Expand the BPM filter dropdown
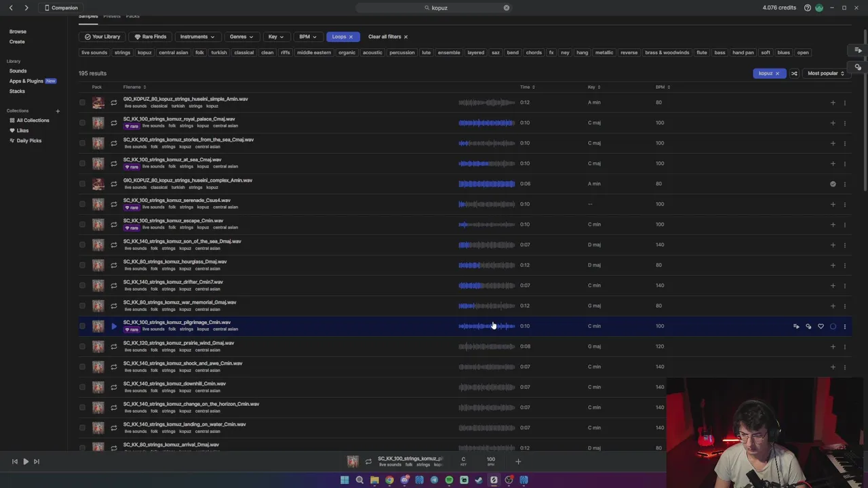The image size is (868, 488). [308, 37]
